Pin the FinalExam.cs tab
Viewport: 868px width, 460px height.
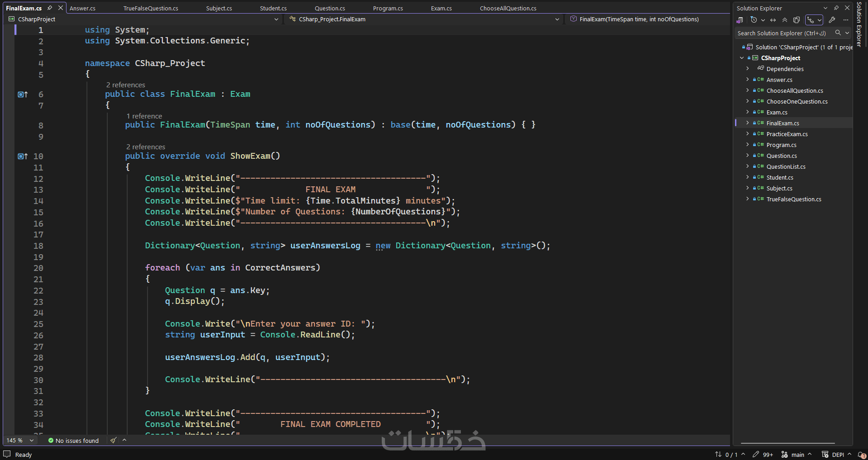50,8
